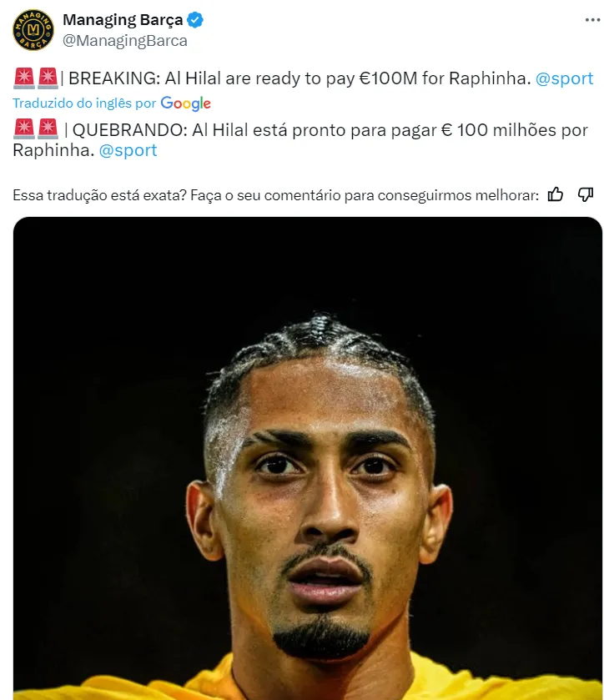This screenshot has width=604, height=700.
Task: Open the @ManagingBarca handle
Action: (x=125, y=41)
